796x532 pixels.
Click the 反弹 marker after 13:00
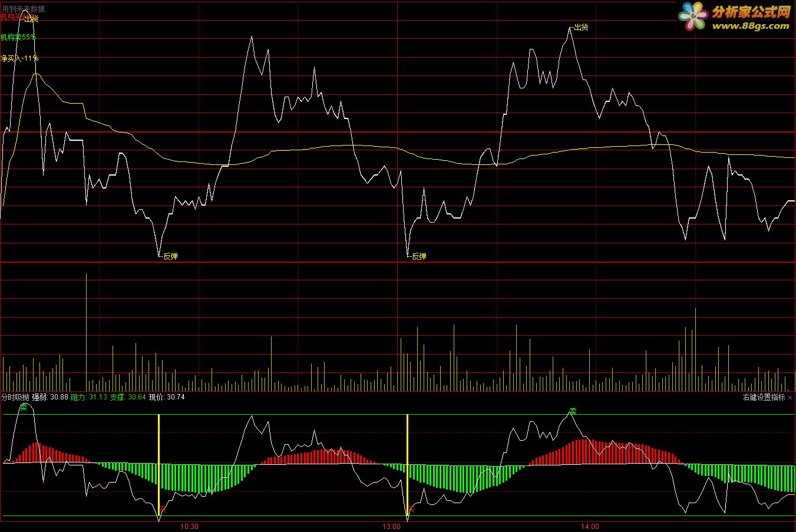click(x=419, y=256)
